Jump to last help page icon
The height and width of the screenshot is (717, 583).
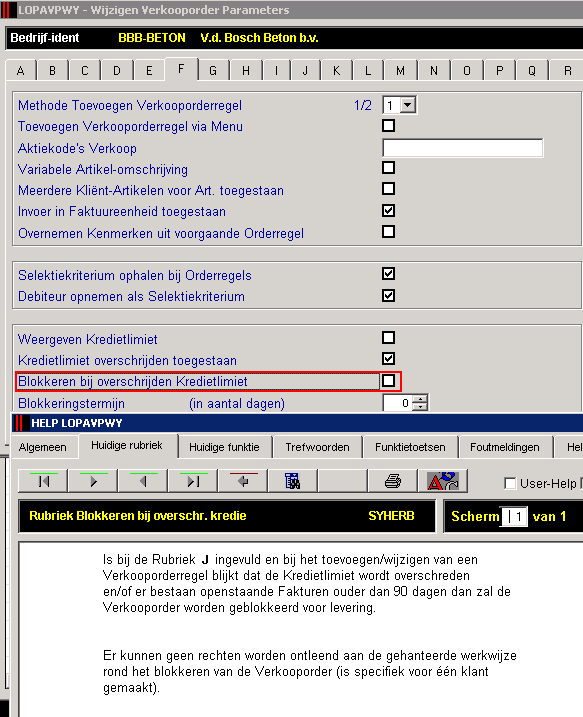click(193, 481)
